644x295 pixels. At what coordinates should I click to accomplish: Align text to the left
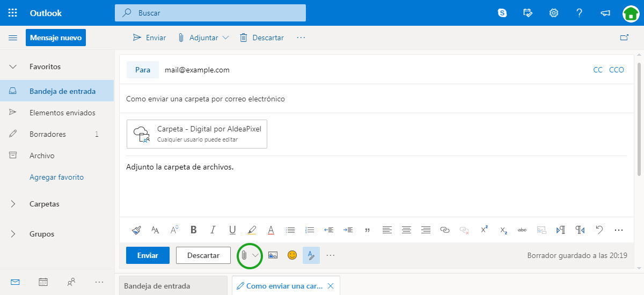click(387, 230)
